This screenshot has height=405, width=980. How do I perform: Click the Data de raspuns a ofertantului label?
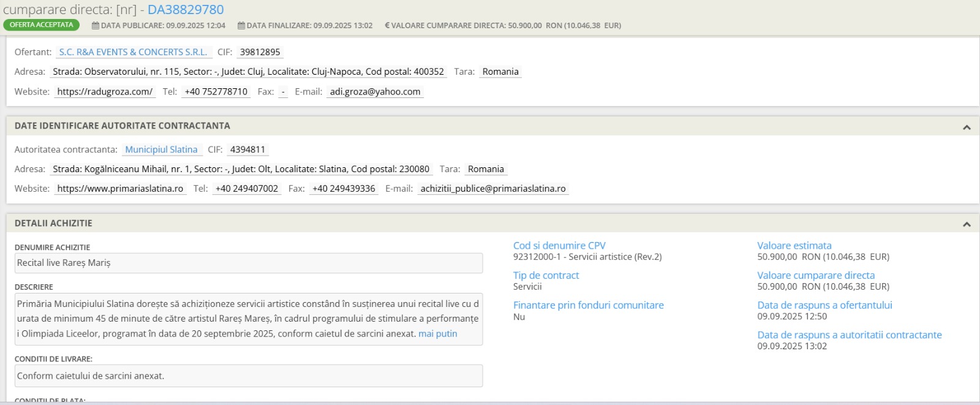click(824, 305)
